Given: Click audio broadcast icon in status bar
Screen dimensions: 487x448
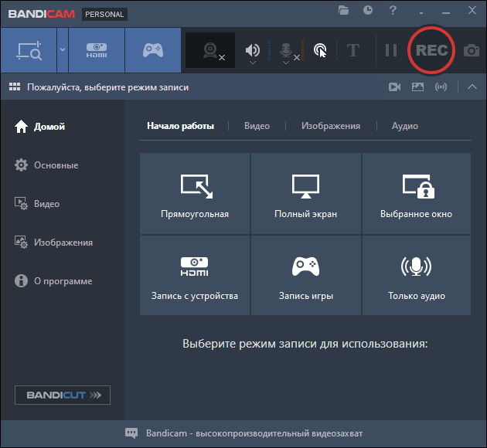Looking at the screenshot, I should pos(441,87).
